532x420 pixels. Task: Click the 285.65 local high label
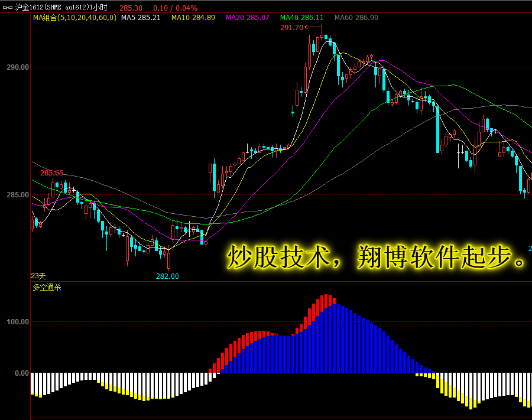[x=52, y=173]
